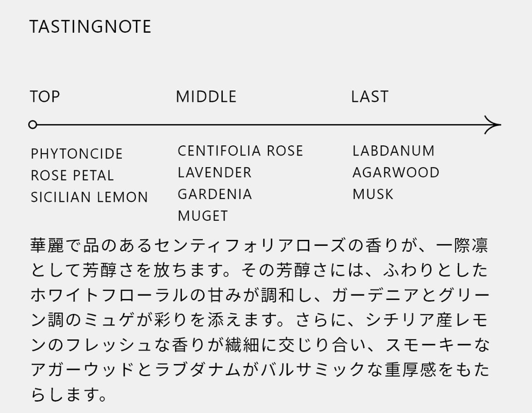Click the LABDANUM ingredient text
The height and width of the screenshot is (413, 532).
[x=394, y=151]
